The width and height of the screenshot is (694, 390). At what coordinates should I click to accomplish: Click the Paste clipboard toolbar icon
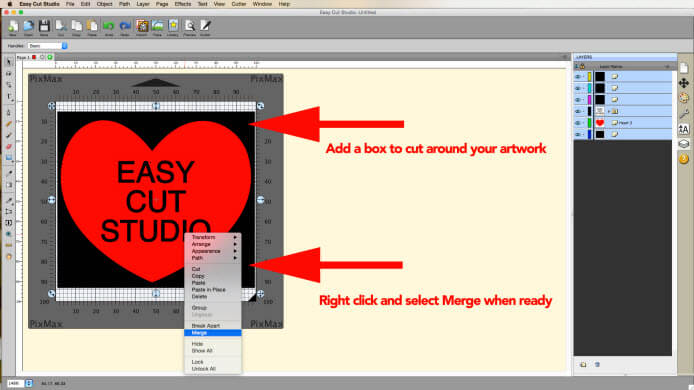click(x=92, y=27)
